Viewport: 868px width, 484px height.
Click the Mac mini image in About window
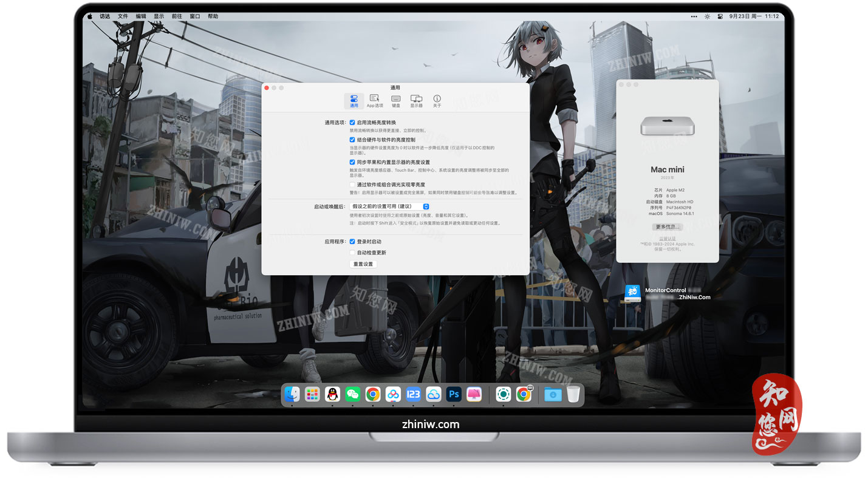(668, 126)
